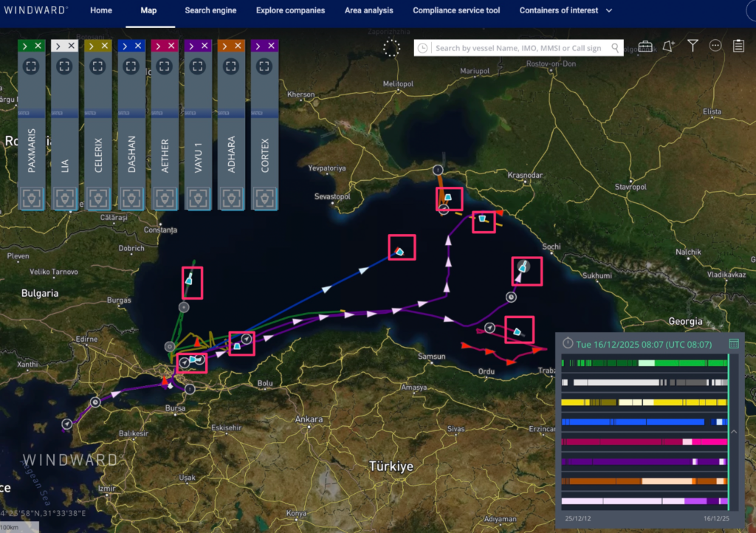Image resolution: width=756 pixels, height=533 pixels.
Task: Open Containers of interest dropdown
Action: click(566, 10)
